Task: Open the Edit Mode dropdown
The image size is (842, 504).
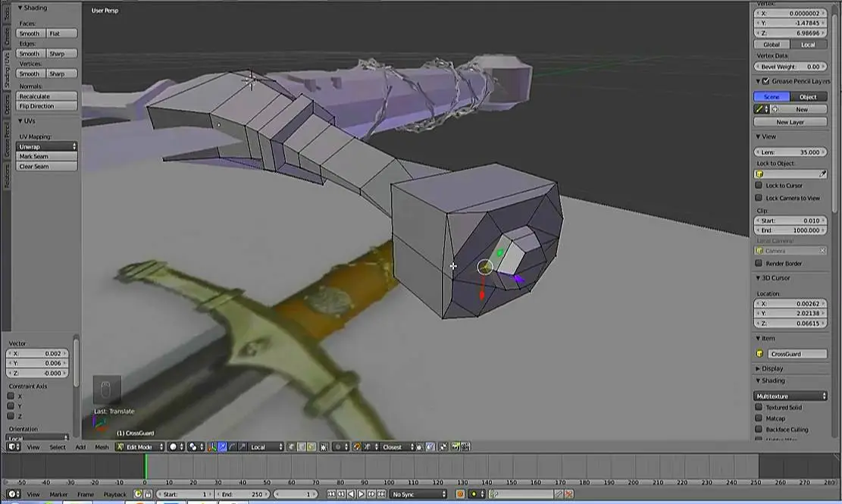Action: pyautogui.click(x=139, y=447)
